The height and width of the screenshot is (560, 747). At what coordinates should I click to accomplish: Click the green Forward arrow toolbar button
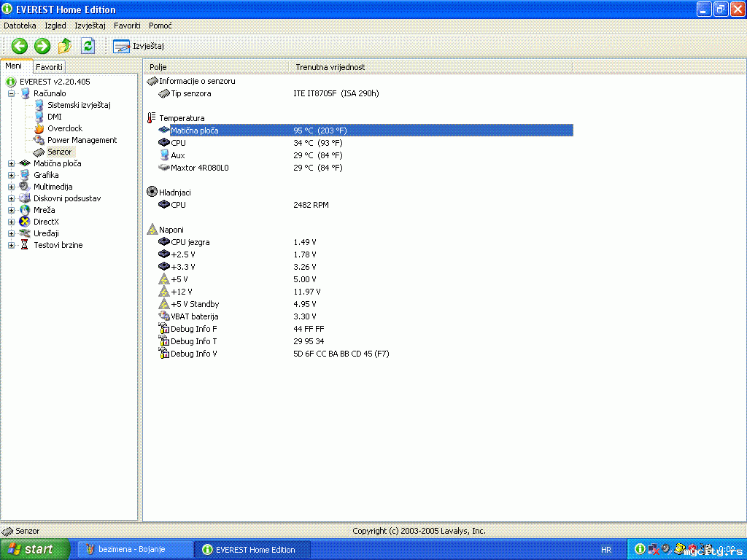(x=42, y=46)
